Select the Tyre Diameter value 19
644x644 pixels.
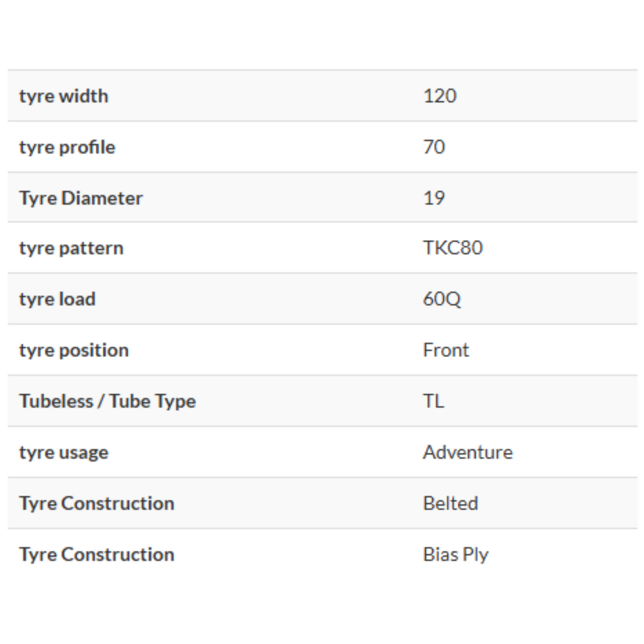434,198
